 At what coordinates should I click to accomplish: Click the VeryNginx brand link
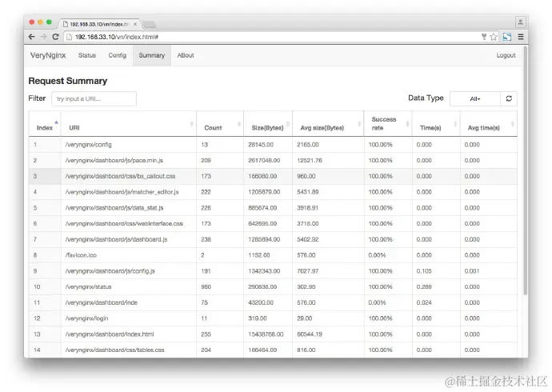click(48, 55)
